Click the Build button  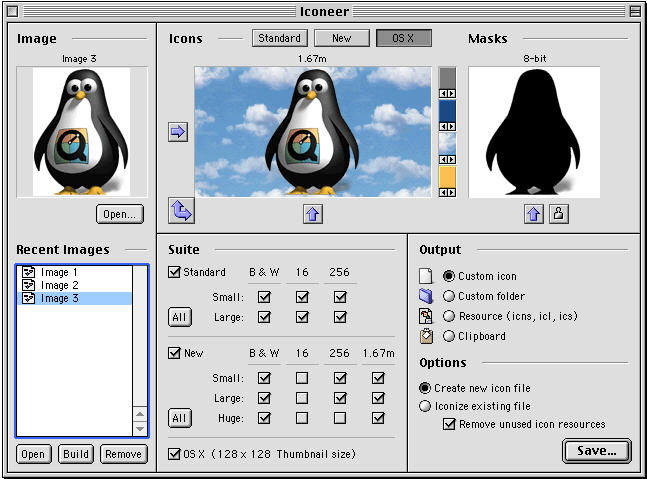coord(76,454)
